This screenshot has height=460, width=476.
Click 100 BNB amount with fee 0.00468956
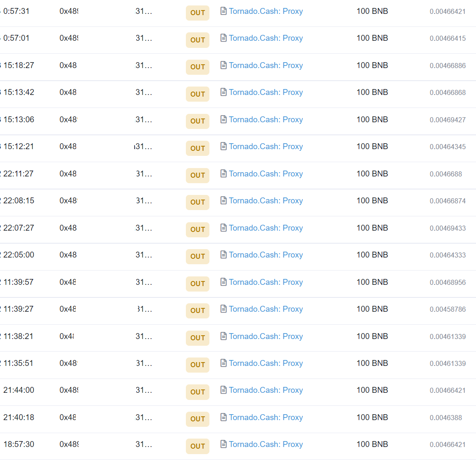pos(372,282)
